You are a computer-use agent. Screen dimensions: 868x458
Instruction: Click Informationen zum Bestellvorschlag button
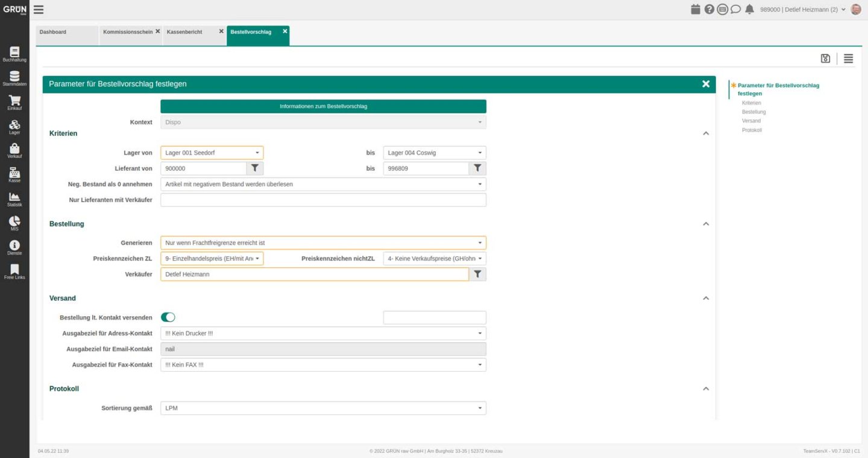(x=323, y=106)
